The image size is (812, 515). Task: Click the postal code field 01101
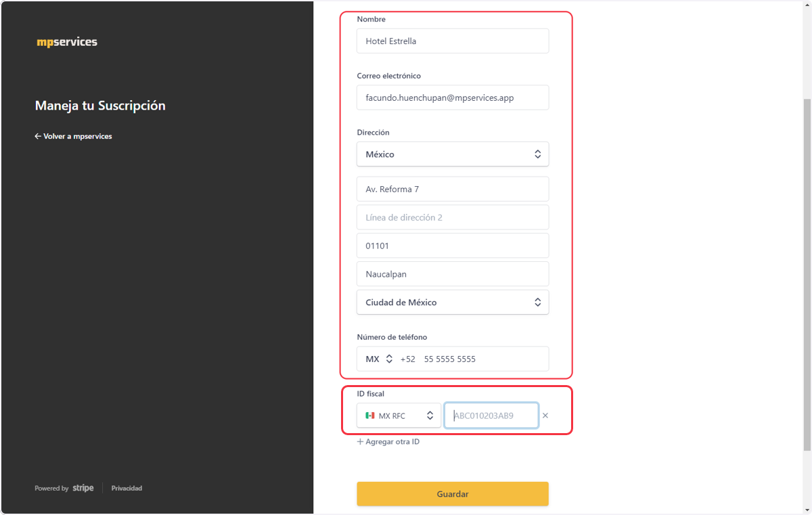(x=453, y=246)
